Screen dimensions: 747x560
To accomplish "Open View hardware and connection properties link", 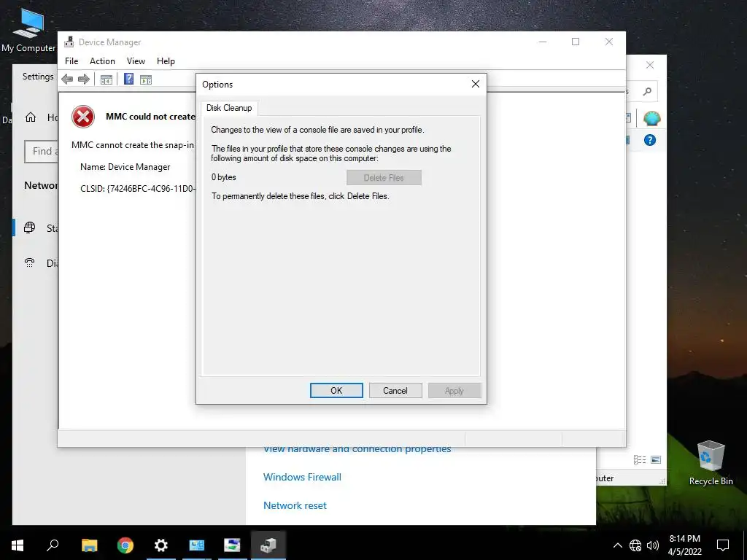I will click(357, 449).
